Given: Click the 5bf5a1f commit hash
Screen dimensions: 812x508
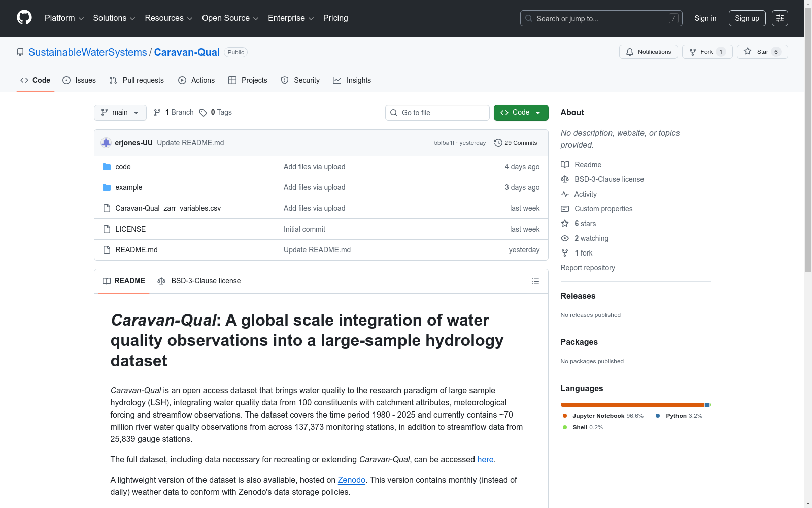Looking at the screenshot, I should point(444,143).
